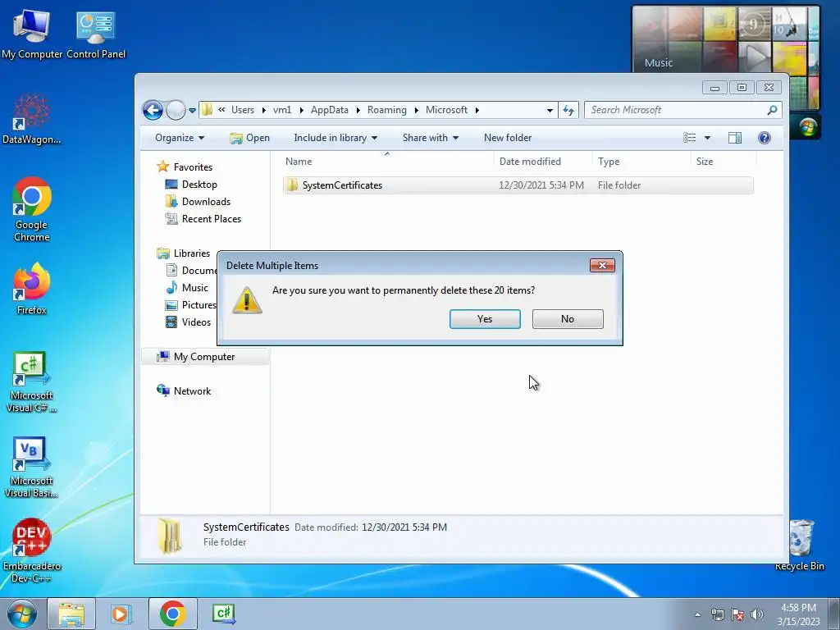Create a New folder

pos(507,138)
